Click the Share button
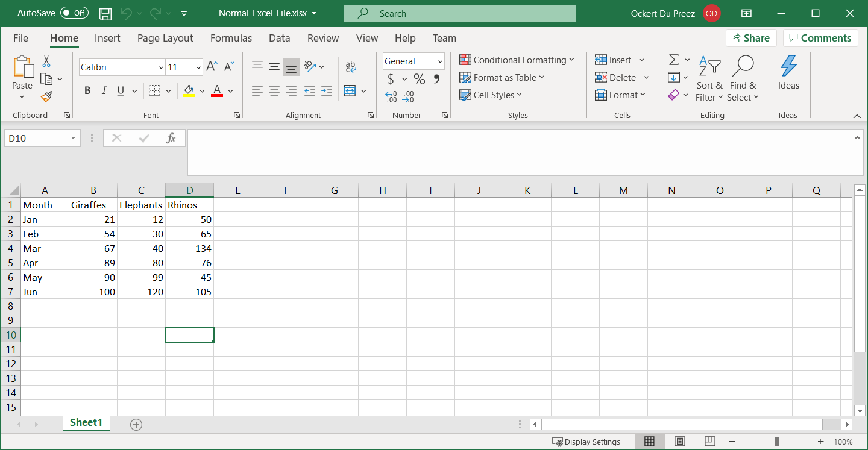The image size is (868, 450). tap(750, 37)
